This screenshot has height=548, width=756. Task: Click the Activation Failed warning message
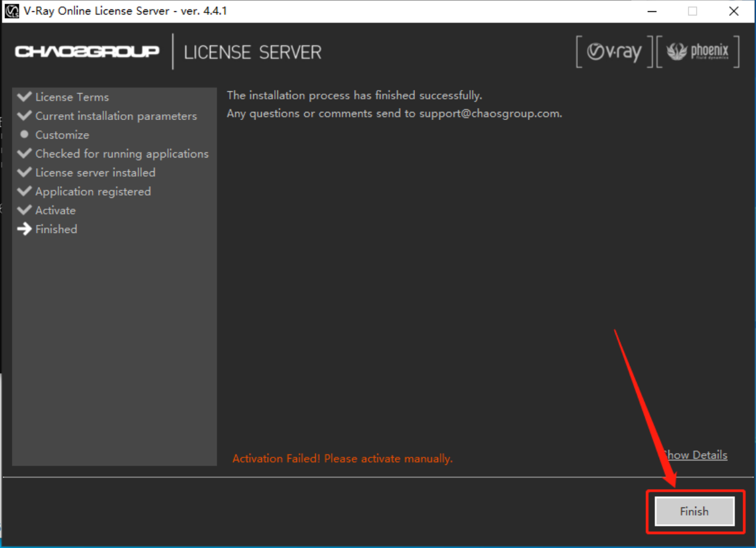point(342,459)
